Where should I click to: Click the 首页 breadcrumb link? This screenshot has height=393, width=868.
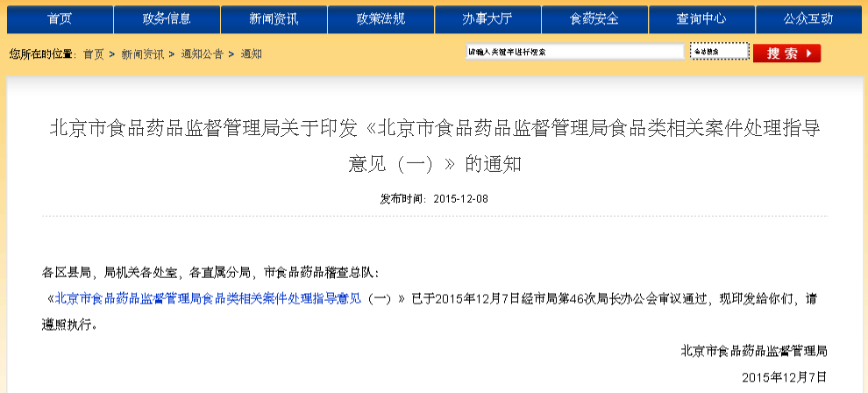(x=94, y=54)
